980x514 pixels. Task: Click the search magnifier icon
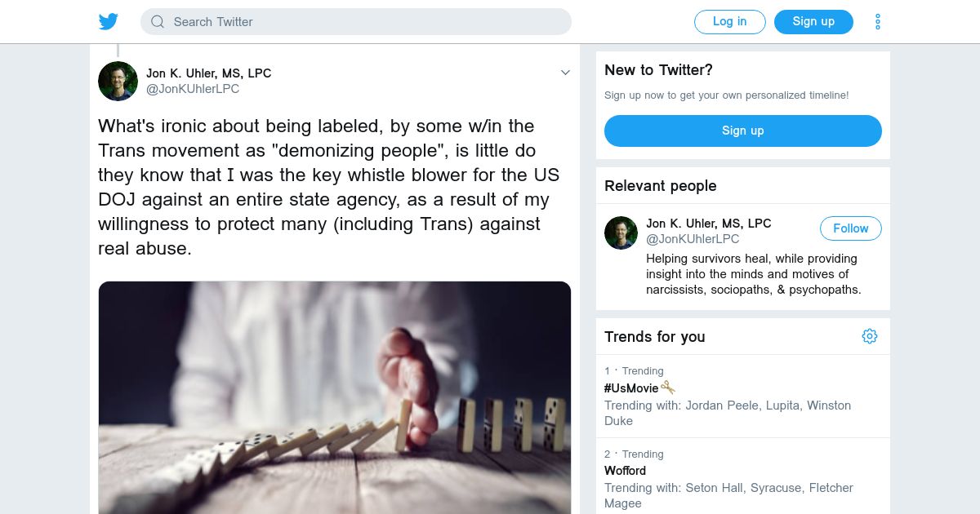[x=158, y=22]
